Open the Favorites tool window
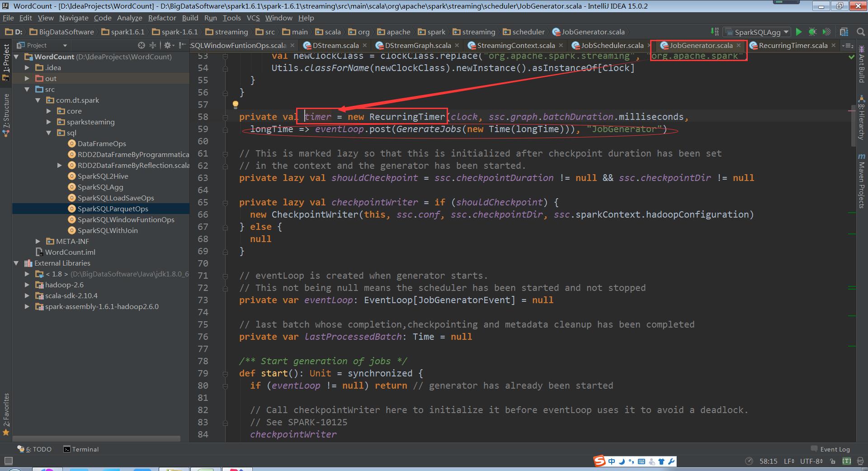The image size is (868, 471). point(6,414)
